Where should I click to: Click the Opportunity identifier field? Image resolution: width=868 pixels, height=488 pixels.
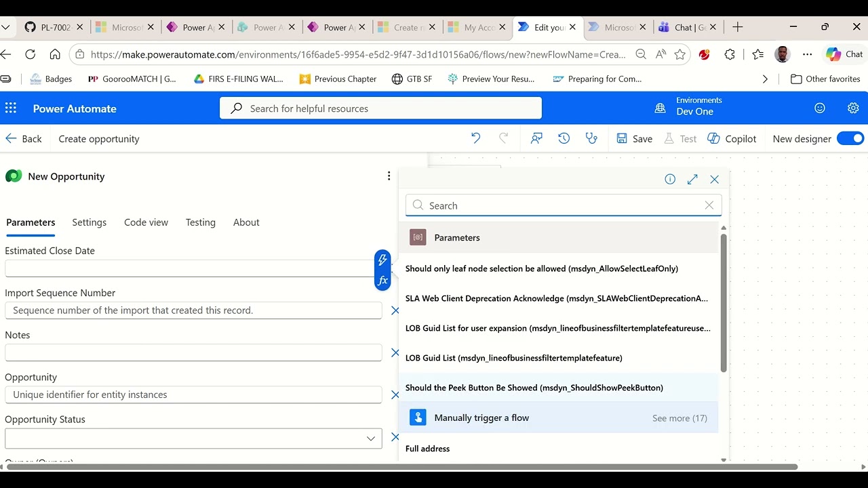click(x=193, y=394)
